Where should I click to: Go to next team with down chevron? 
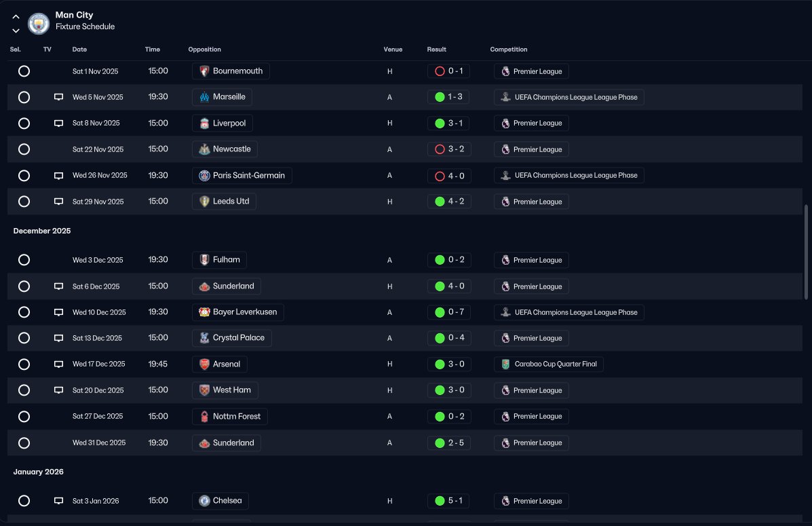click(16, 31)
